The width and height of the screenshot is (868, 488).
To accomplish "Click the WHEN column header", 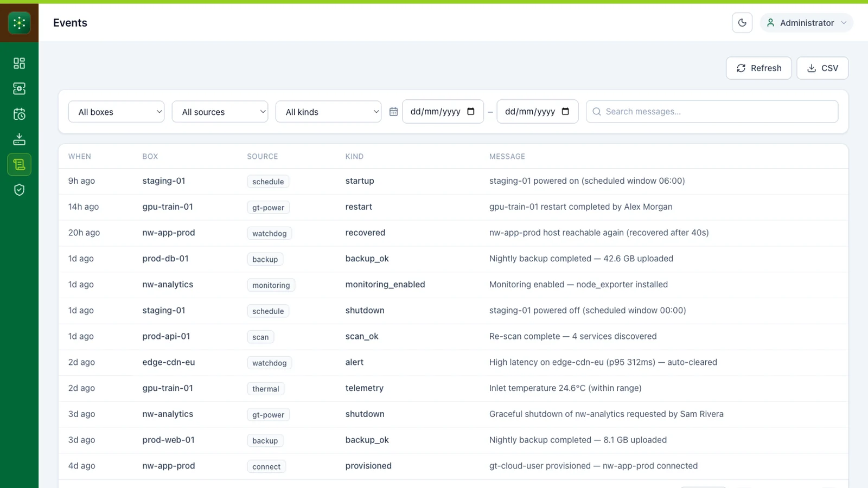I will coord(80,156).
